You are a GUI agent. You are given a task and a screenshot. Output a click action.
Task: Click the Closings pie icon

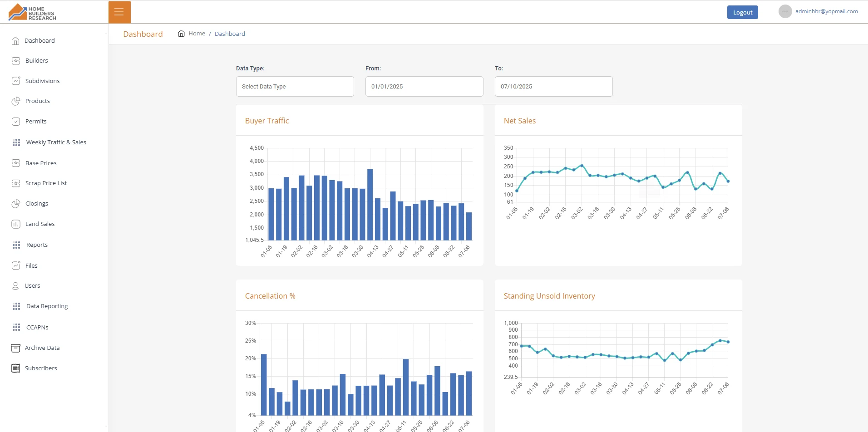(x=16, y=204)
